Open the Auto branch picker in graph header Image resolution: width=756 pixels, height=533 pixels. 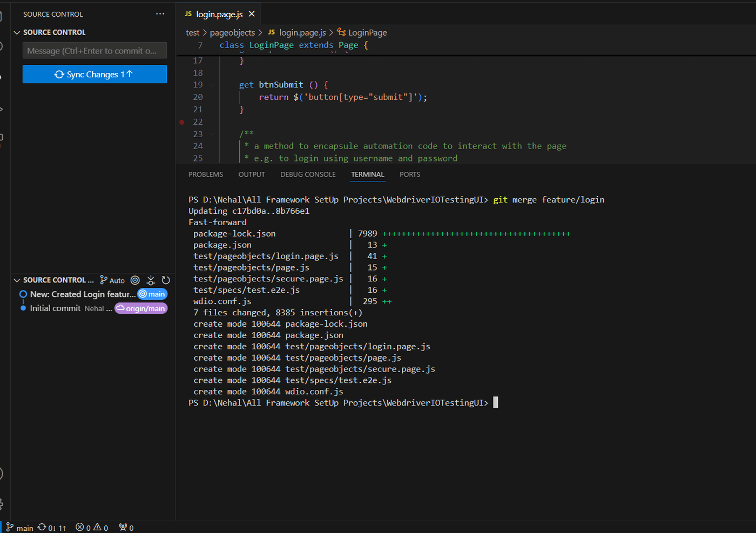tap(112, 280)
